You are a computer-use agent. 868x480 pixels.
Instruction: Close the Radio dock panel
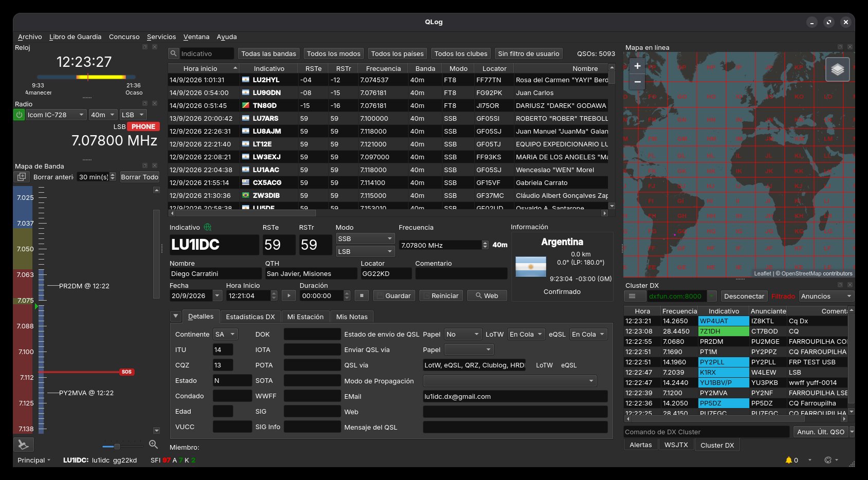tap(155, 103)
